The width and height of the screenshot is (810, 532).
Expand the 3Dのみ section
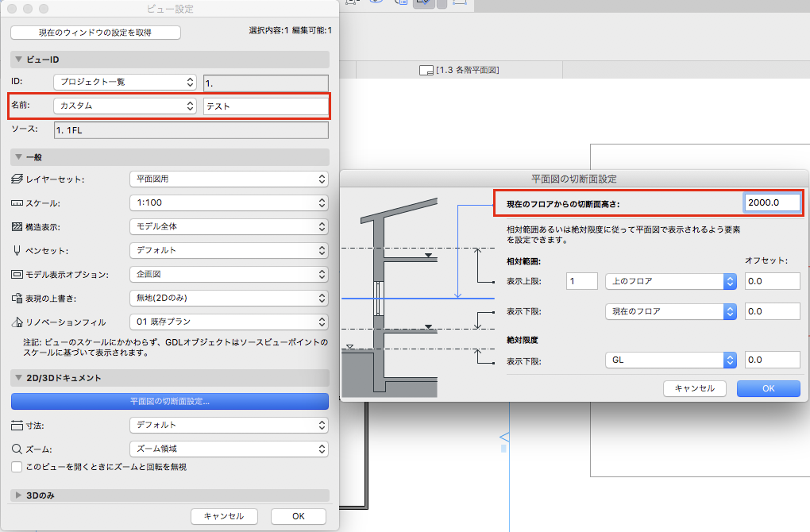click(x=18, y=495)
